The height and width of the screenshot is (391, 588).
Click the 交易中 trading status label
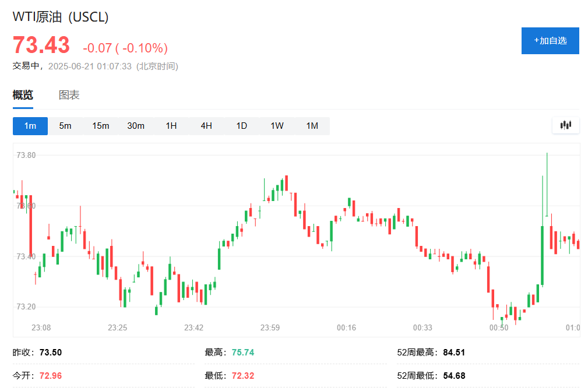pos(26,66)
